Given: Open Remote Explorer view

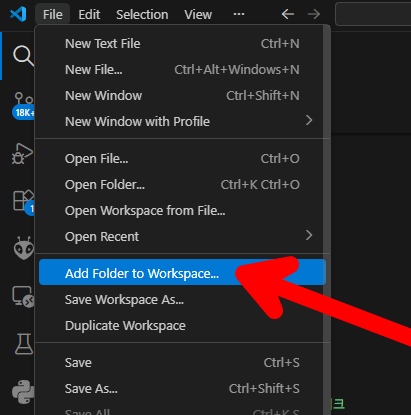Looking at the screenshot, I should coord(23,296).
